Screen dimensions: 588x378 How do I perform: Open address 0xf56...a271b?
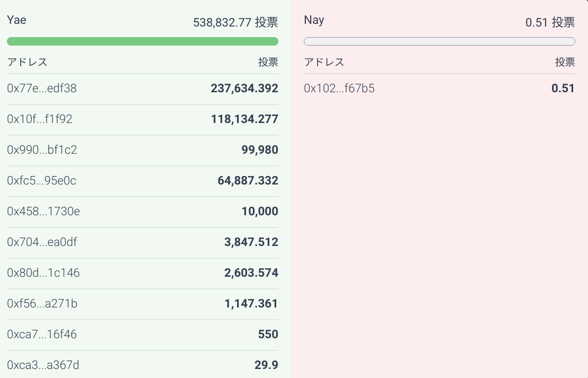pyautogui.click(x=42, y=303)
